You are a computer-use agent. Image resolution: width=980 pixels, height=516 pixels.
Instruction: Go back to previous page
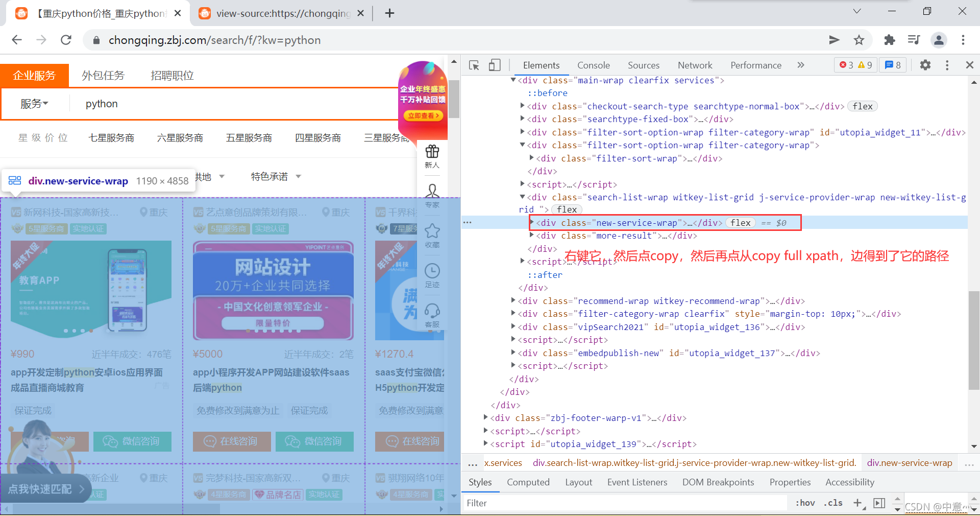(x=17, y=40)
